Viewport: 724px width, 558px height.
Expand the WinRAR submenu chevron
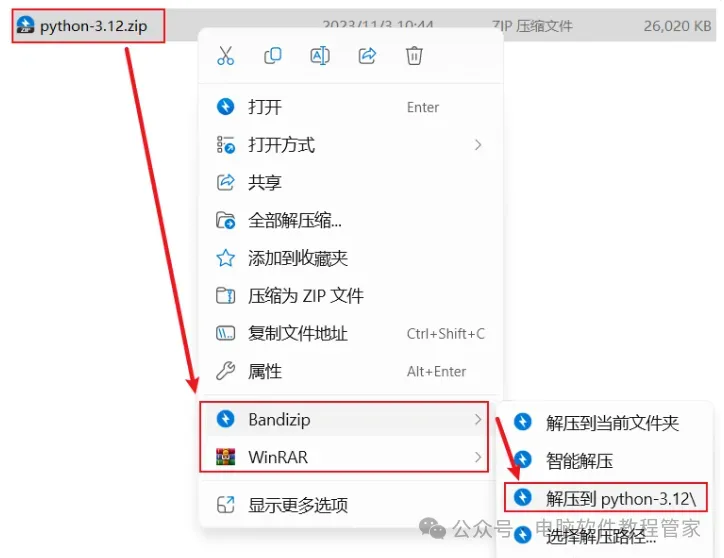[478, 457]
